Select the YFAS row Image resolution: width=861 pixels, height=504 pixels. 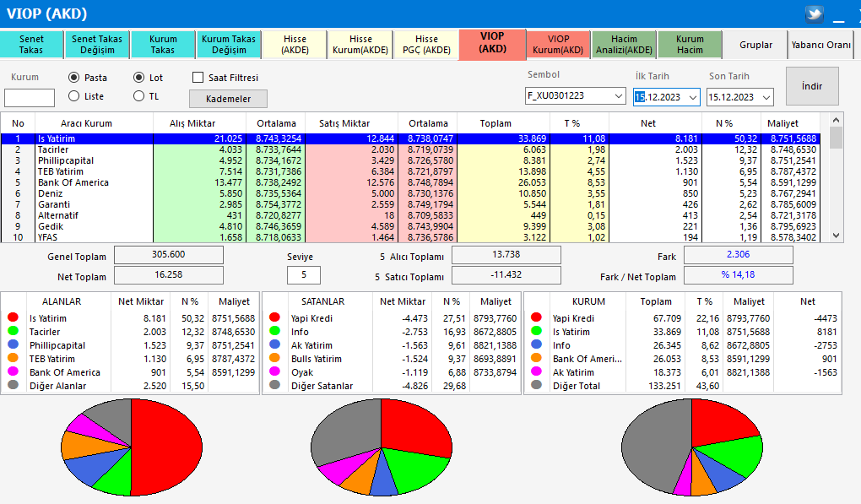(x=410, y=237)
